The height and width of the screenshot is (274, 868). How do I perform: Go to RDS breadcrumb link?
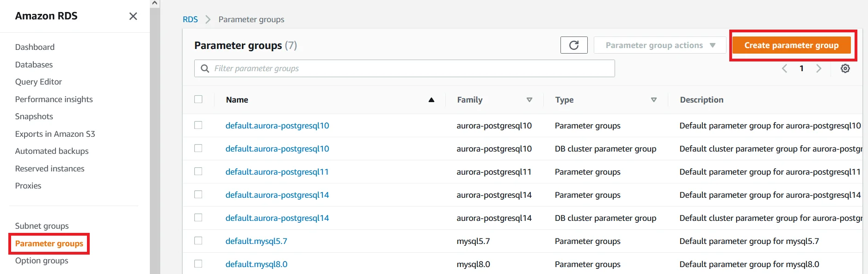coord(190,19)
